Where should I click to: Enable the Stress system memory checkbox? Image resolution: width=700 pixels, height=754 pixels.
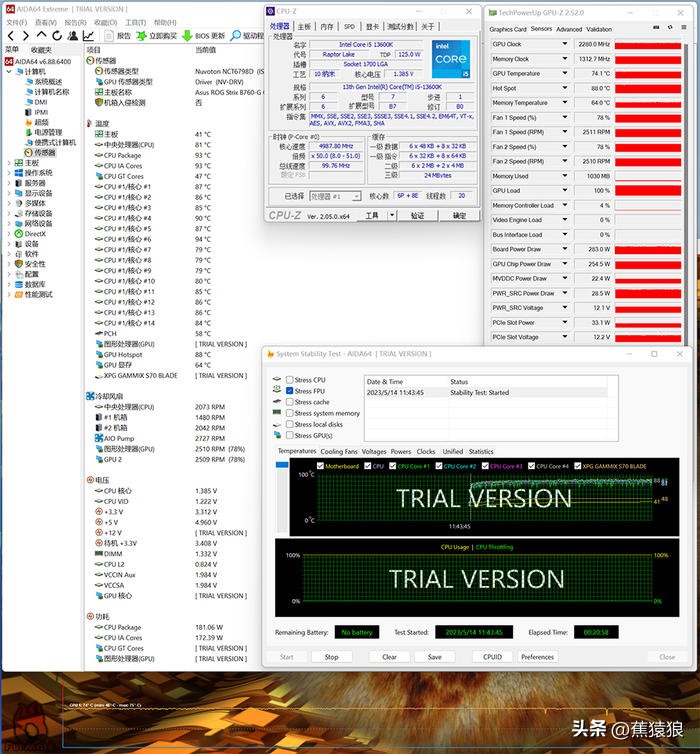click(x=289, y=413)
